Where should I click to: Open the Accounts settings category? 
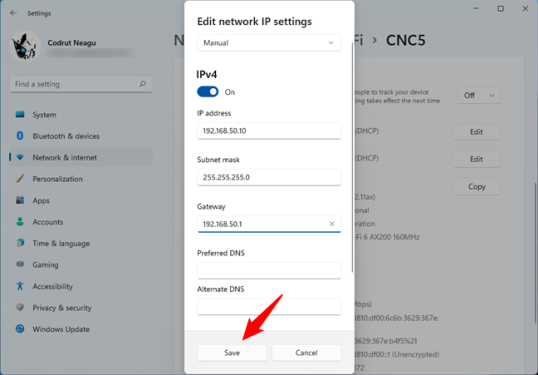81,222
